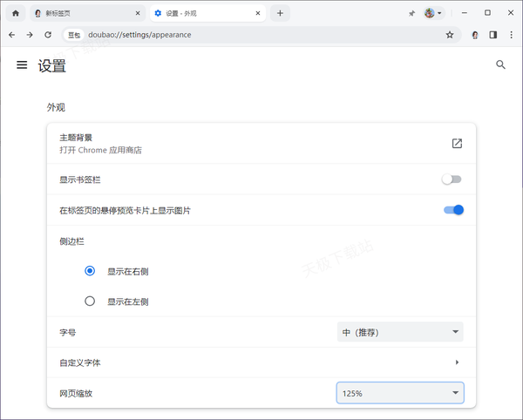Reload the page
The image size is (523, 420).
pos(48,35)
